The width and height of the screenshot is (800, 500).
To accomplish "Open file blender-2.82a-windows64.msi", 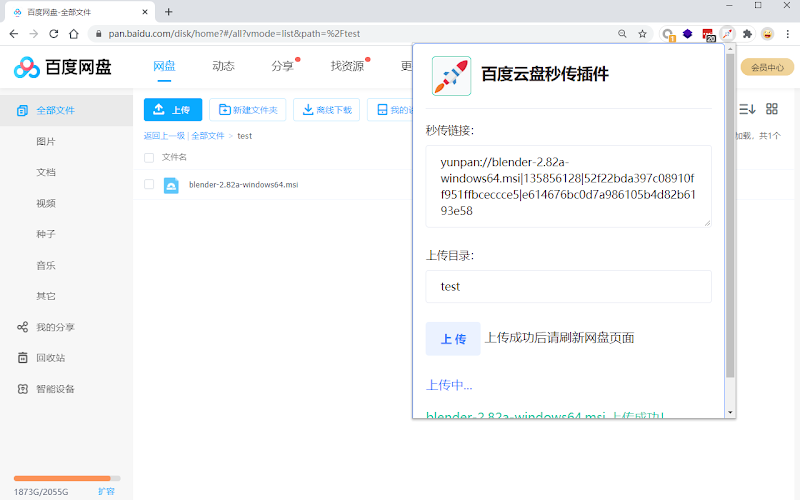I will (243, 185).
